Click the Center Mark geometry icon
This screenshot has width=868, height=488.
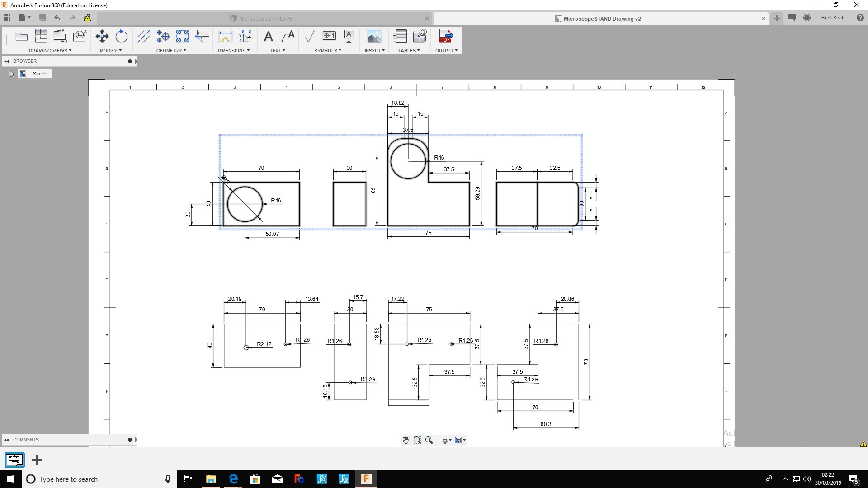[x=163, y=36]
